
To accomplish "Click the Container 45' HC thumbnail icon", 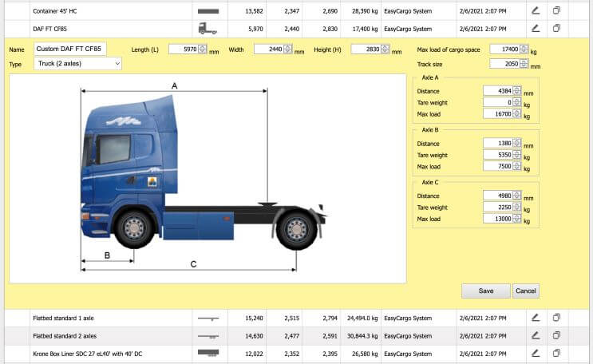I will coord(208,11).
